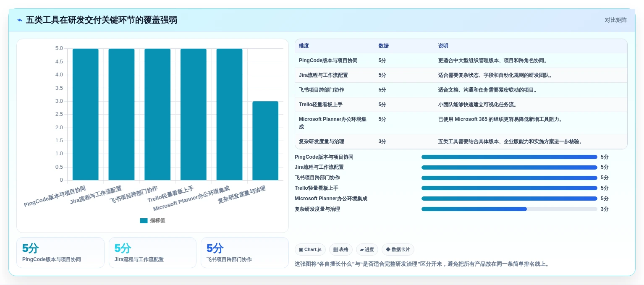Viewport: 644px width, 285px height.
Task: Click the 数据 column header
Action: (x=383, y=46)
